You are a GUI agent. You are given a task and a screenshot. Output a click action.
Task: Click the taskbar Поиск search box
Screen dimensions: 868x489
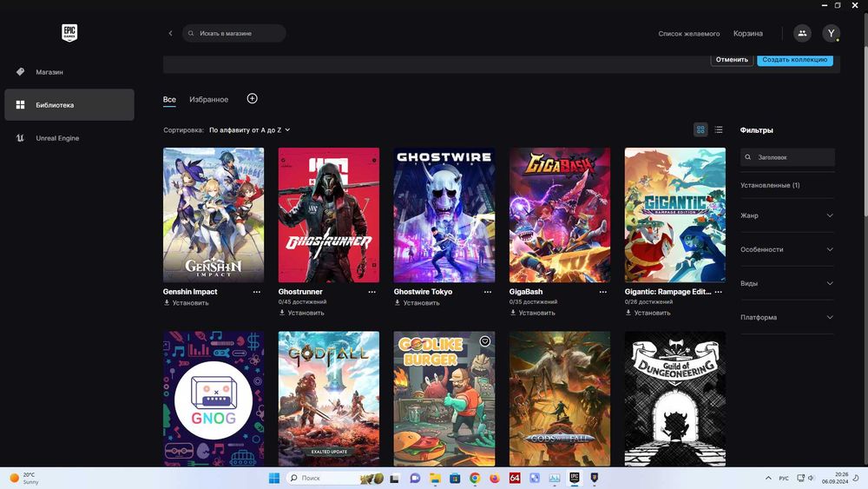(335, 478)
